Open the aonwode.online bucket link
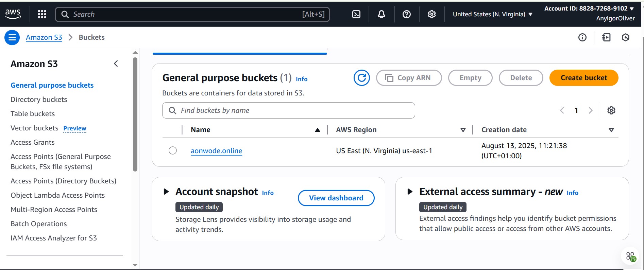 (x=216, y=151)
